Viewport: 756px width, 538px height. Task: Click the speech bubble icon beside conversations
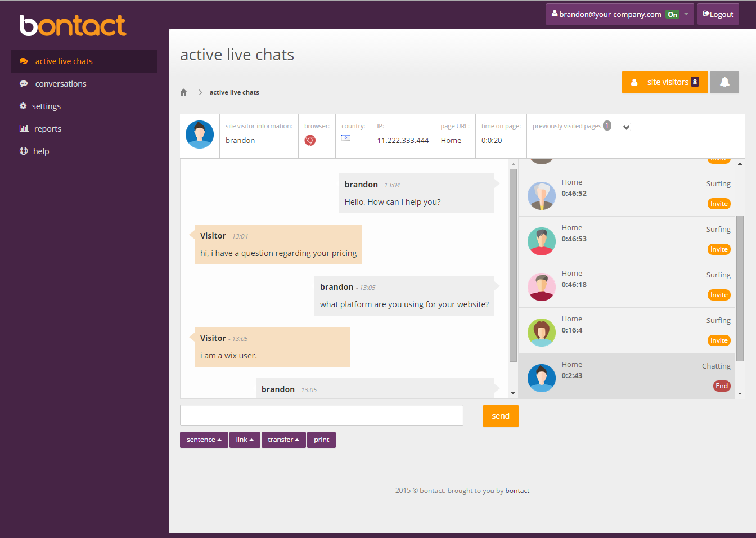point(24,84)
